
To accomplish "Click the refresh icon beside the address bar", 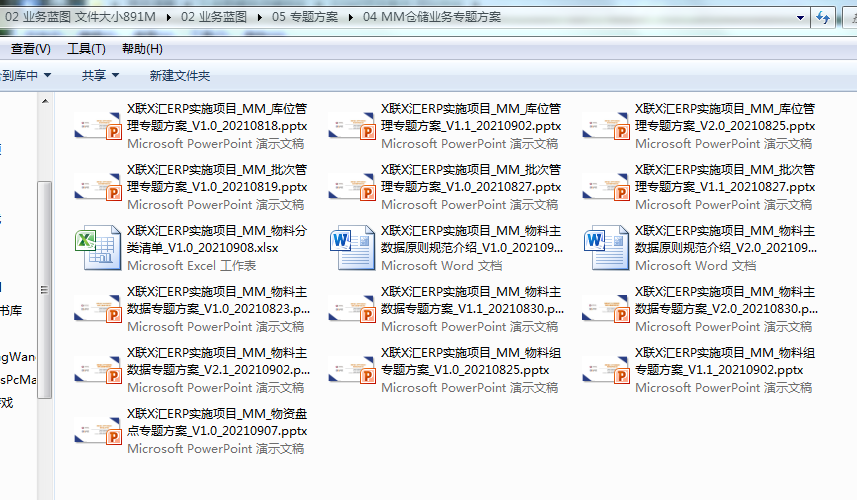I will [824, 18].
